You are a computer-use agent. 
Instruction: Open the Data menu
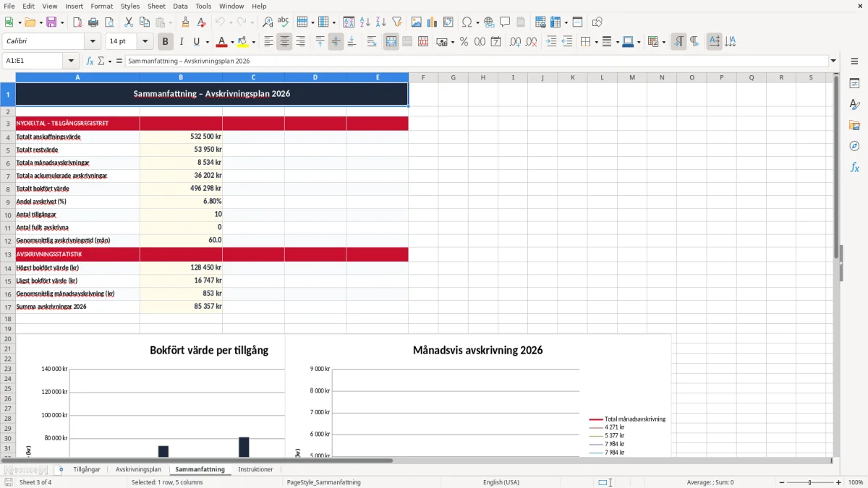click(180, 6)
